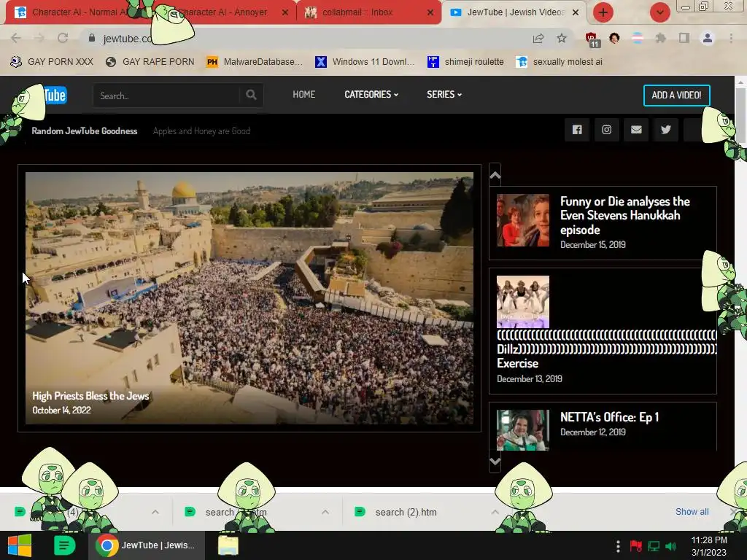
Task: Click the site search magnifier icon
Action: pos(251,96)
